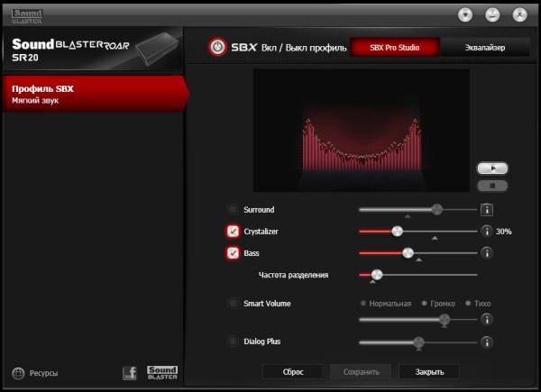Close the window with X button
541x392 pixels.
point(519,14)
